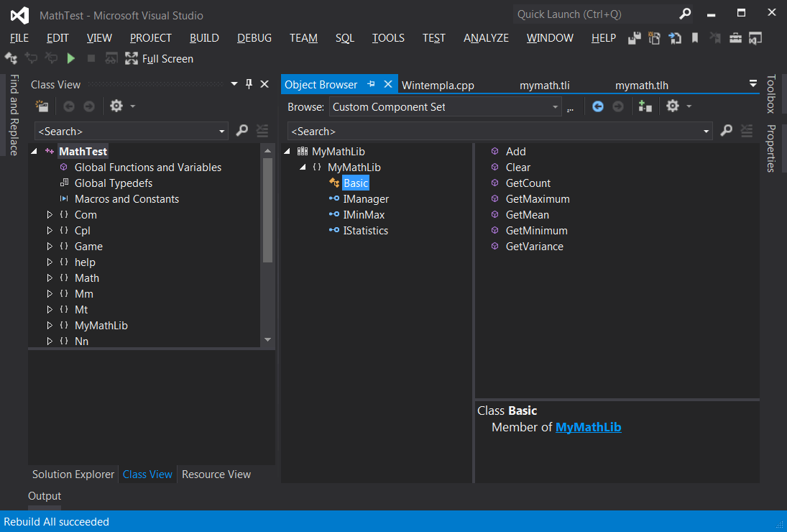Click the Visual Studio logo icon
This screenshot has height=532, width=787.
[x=19, y=16]
